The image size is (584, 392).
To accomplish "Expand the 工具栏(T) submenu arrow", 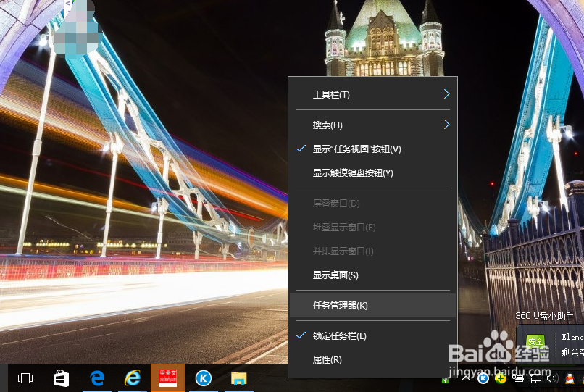I will click(447, 94).
